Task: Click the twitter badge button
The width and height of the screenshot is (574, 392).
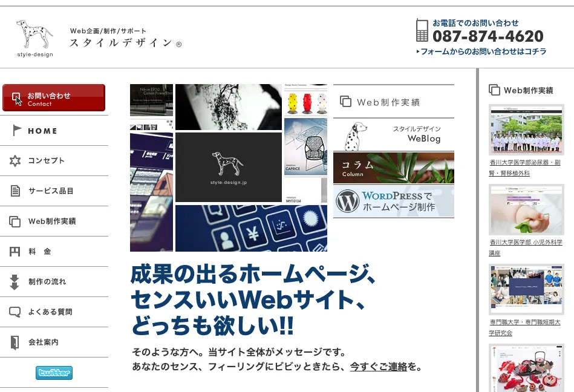Action: tap(54, 373)
